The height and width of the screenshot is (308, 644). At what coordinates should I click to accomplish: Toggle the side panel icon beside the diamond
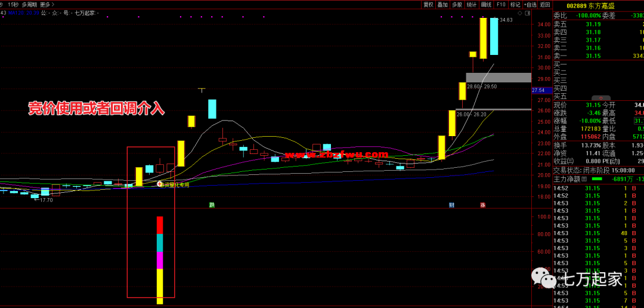527,13
